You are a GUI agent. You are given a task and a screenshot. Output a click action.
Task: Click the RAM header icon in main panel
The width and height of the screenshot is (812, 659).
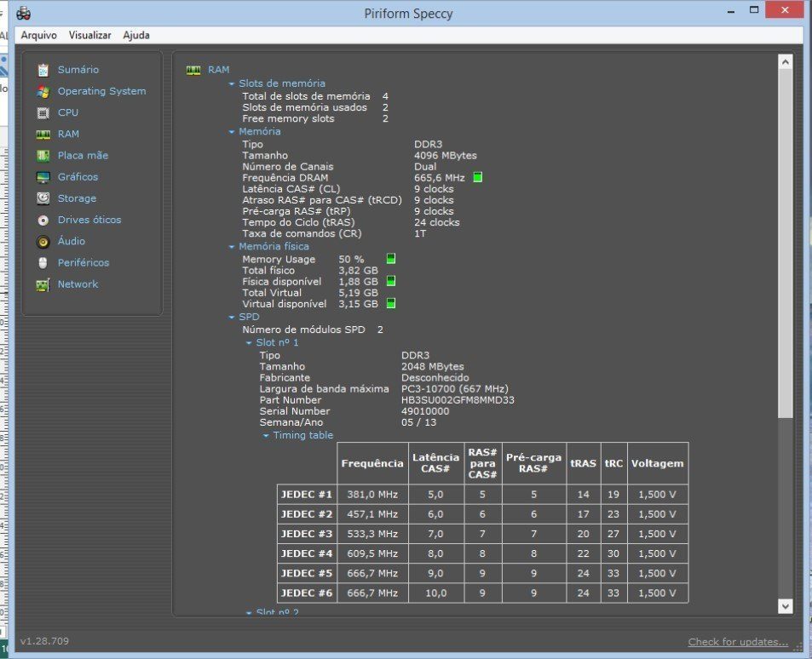tap(193, 70)
